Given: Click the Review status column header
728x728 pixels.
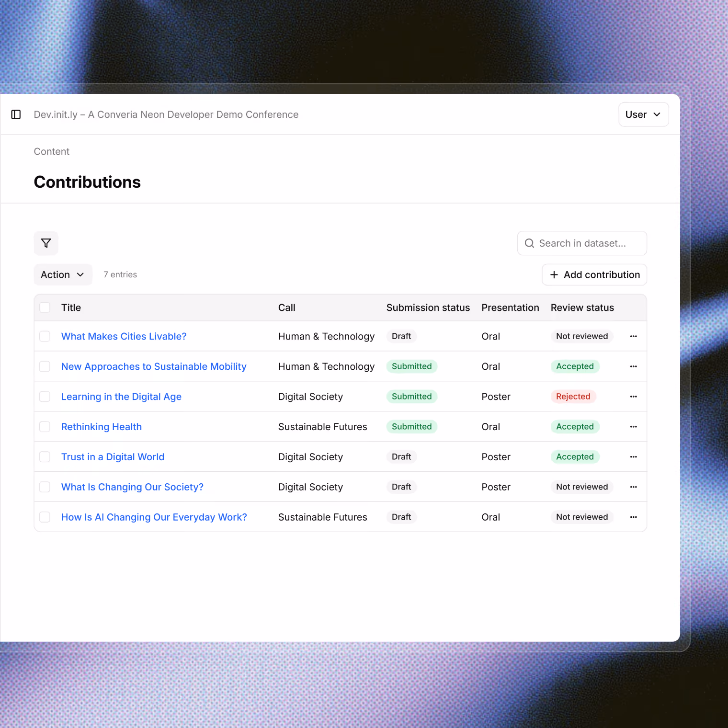Looking at the screenshot, I should click(582, 307).
